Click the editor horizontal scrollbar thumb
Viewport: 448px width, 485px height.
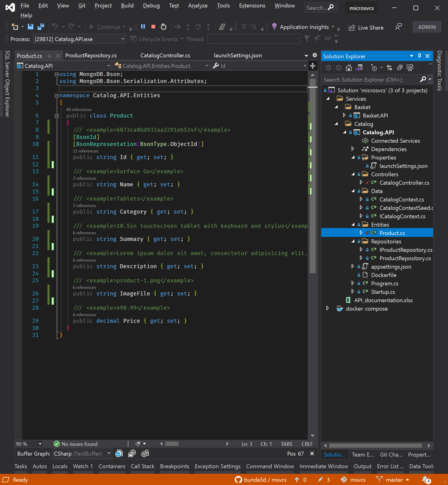(172, 443)
